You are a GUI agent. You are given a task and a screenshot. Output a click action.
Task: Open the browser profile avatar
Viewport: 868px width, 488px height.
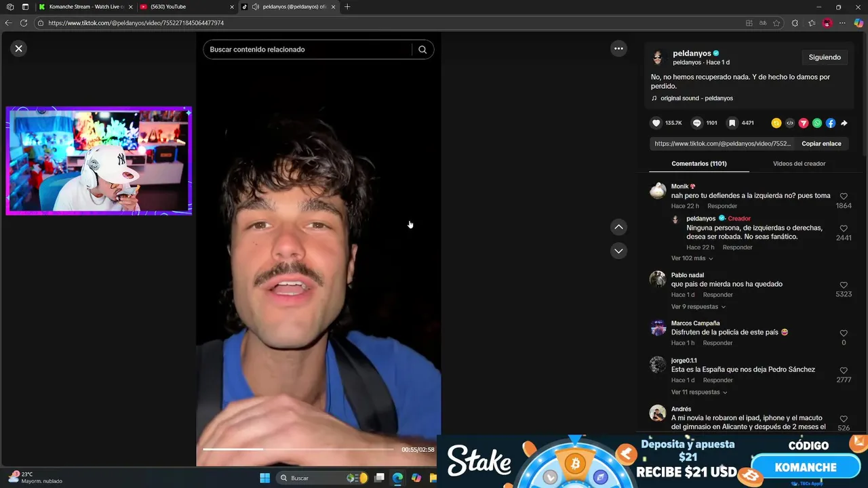click(x=827, y=23)
